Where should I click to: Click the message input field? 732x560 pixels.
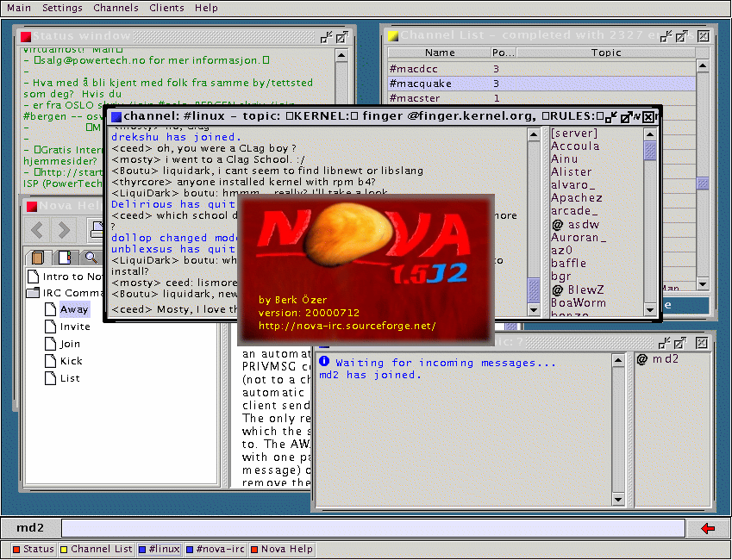[x=373, y=528]
